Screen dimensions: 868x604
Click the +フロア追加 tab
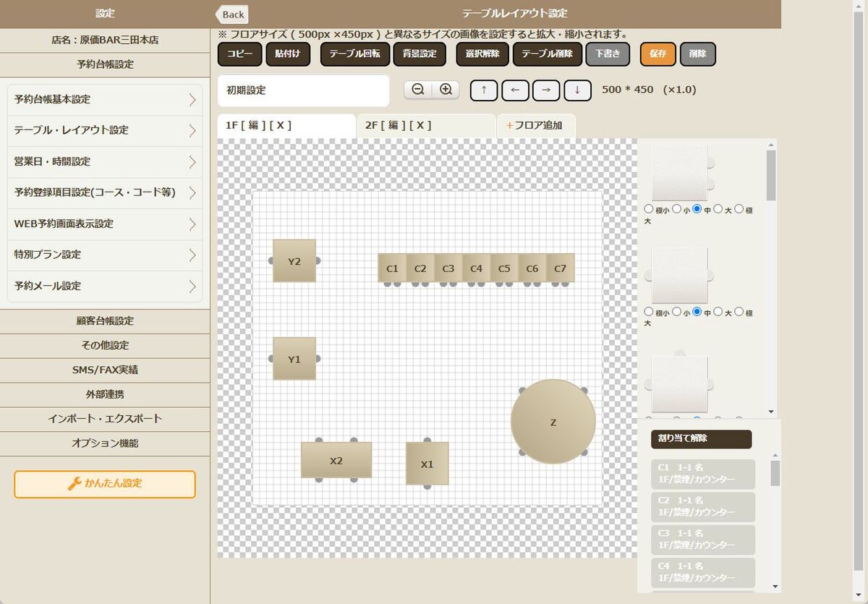(535, 125)
